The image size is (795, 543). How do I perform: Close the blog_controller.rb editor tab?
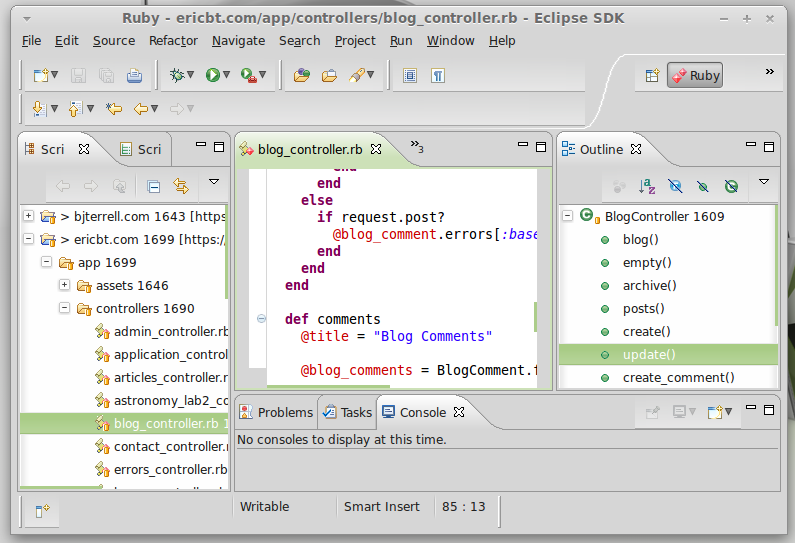377,149
